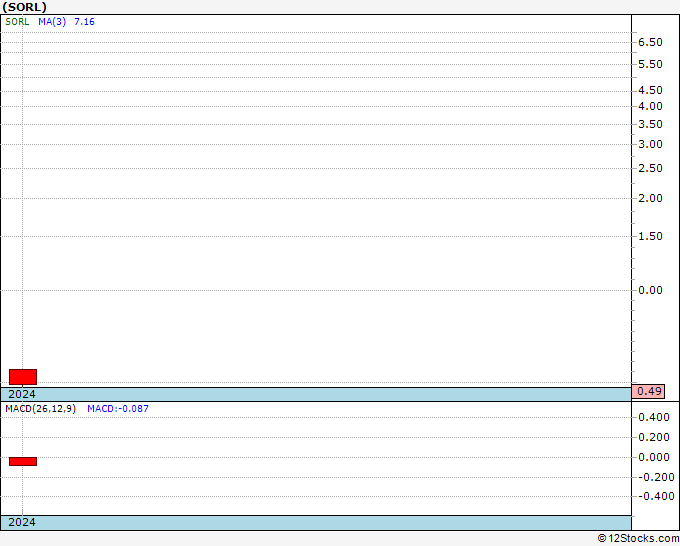Click the 2024 label under MACD panel
The height and width of the screenshot is (546, 680).
tap(22, 522)
